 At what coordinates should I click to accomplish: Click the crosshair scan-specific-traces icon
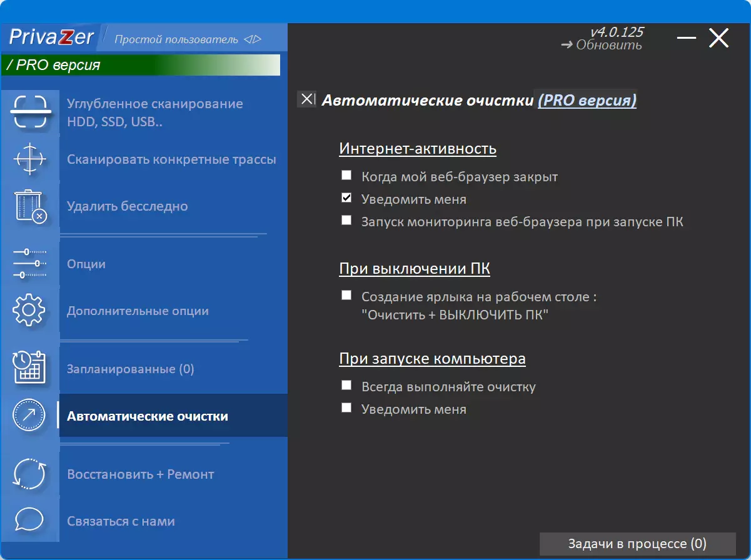tap(29, 159)
